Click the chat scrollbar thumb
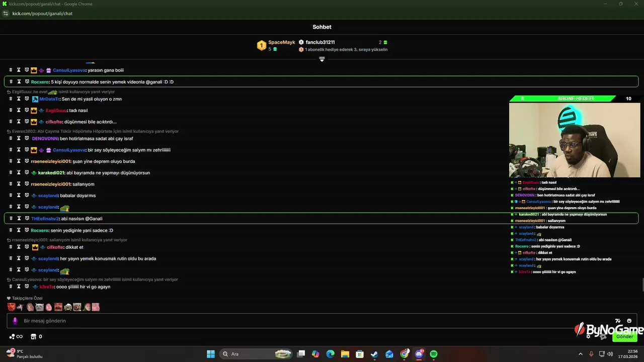The image size is (644, 362). 642,284
